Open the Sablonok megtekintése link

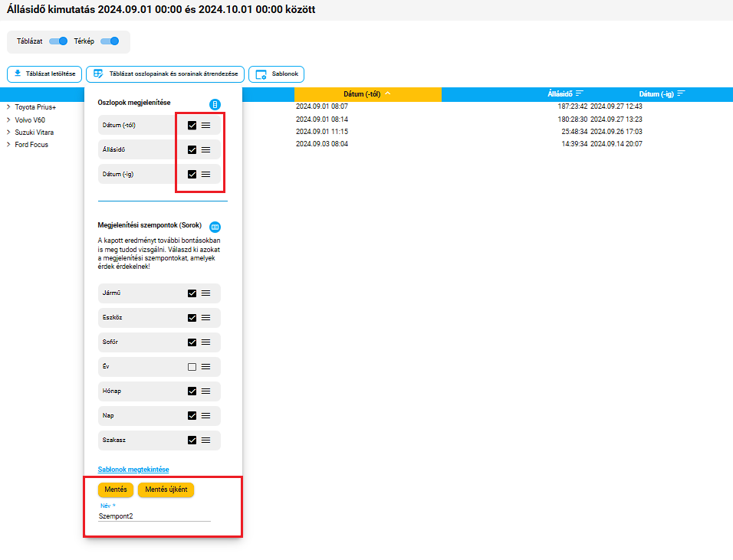point(133,469)
